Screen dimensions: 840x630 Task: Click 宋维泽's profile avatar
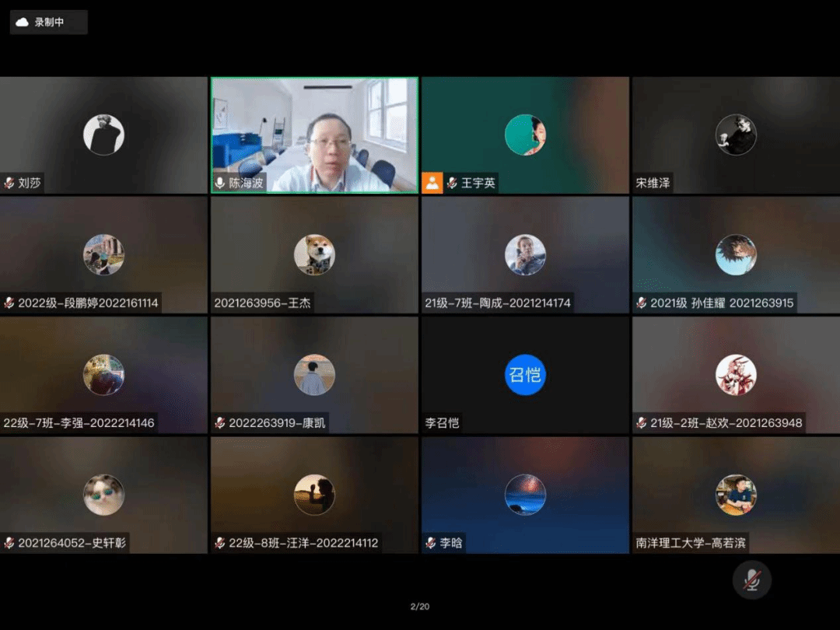736,135
